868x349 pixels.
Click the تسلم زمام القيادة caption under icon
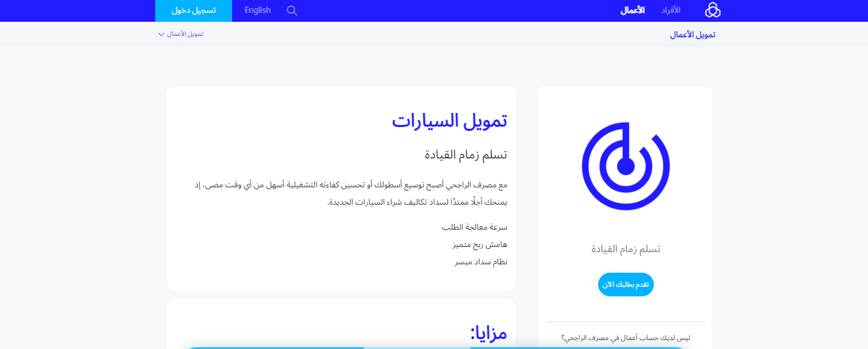[x=626, y=249]
